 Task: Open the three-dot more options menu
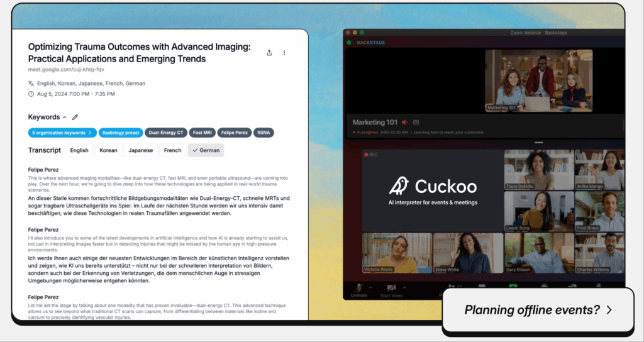284,53
